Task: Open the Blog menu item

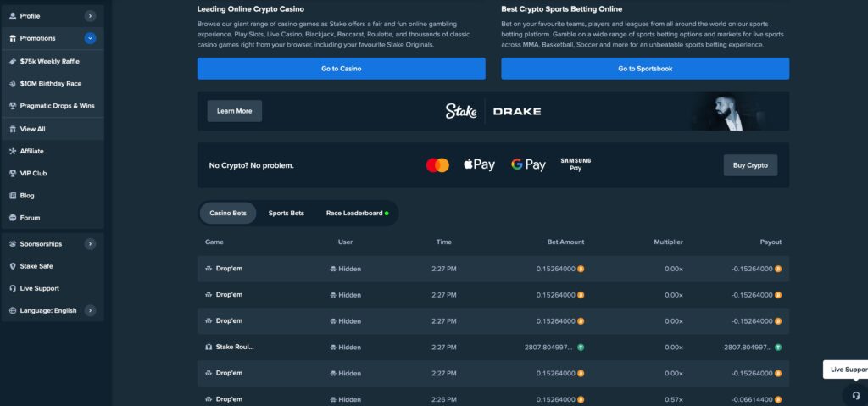Action: (x=53, y=196)
